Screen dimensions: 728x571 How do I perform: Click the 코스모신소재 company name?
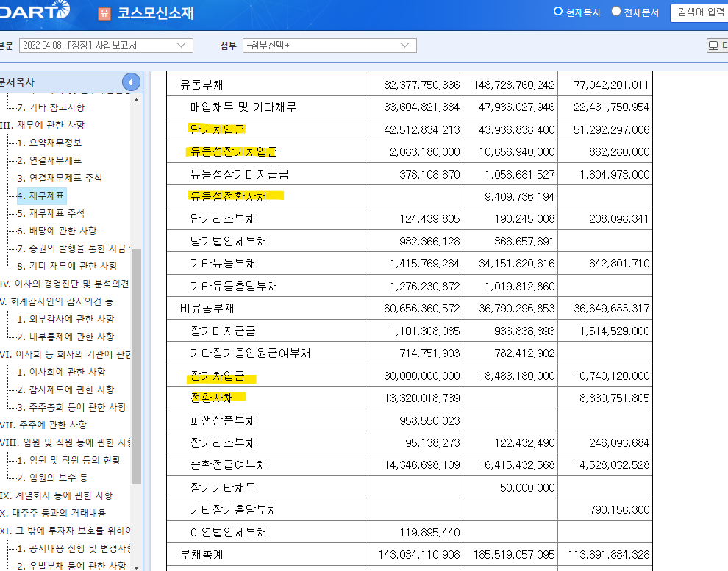(x=156, y=13)
